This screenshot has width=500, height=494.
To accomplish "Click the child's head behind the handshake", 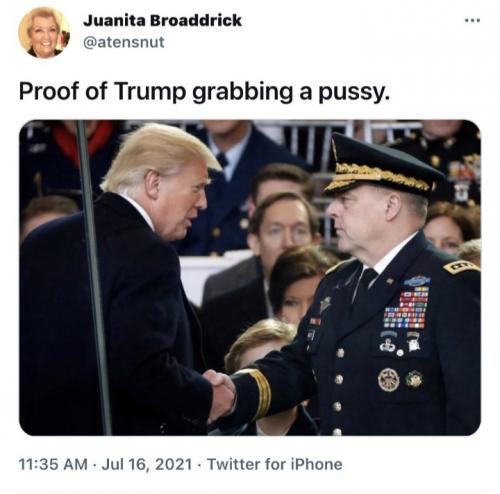I will click(258, 342).
